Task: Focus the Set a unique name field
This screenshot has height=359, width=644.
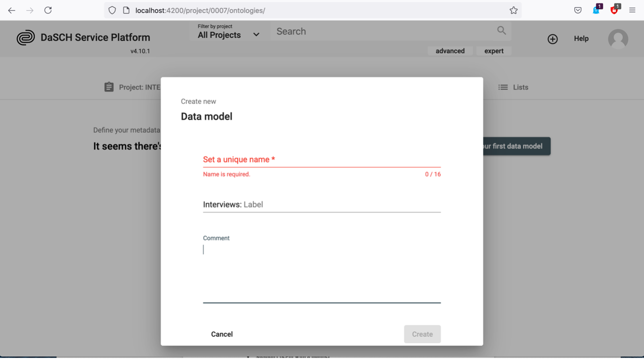Action: [x=322, y=159]
